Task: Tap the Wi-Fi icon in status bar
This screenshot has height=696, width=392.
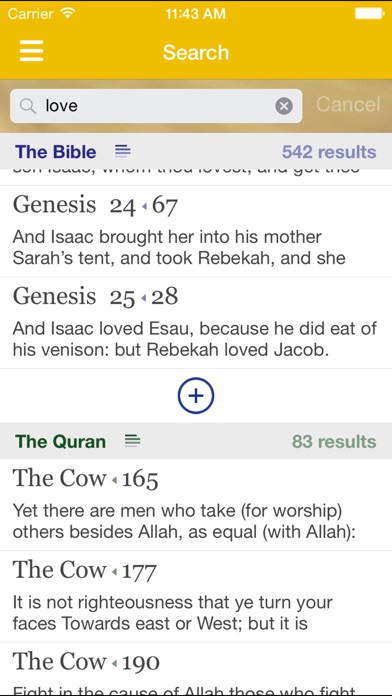Action: click(68, 13)
